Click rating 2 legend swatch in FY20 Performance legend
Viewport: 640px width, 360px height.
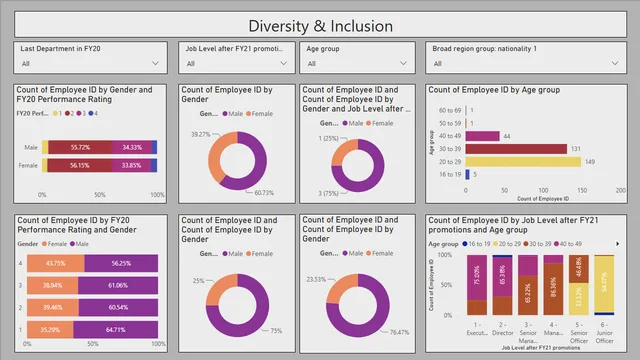67,113
